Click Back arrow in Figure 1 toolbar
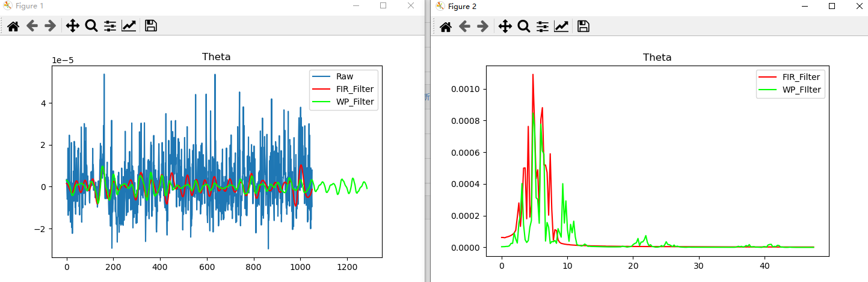This screenshot has height=282, width=868. (x=32, y=26)
